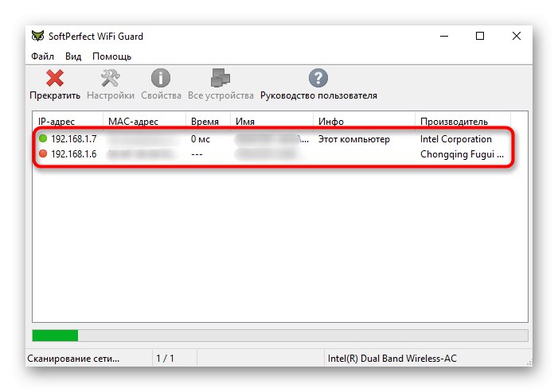Open the Файл menu
This screenshot has height=392, width=558.
(x=42, y=56)
